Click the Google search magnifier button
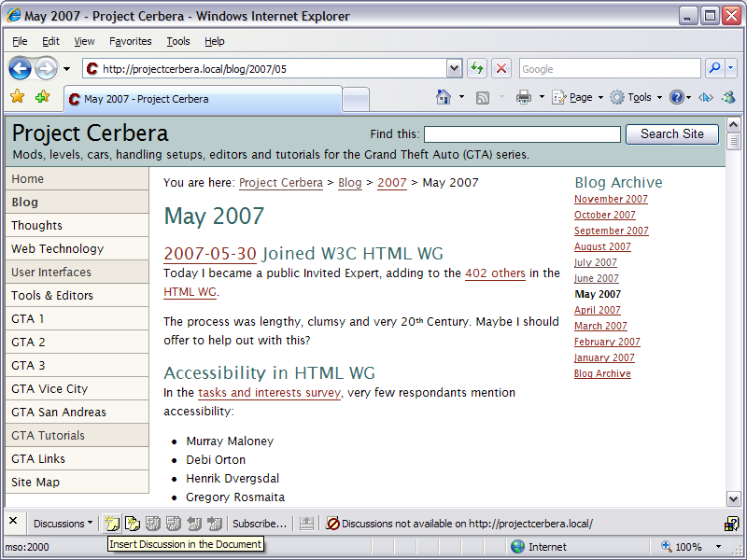Screen dimensions: 747x560 [713, 68]
